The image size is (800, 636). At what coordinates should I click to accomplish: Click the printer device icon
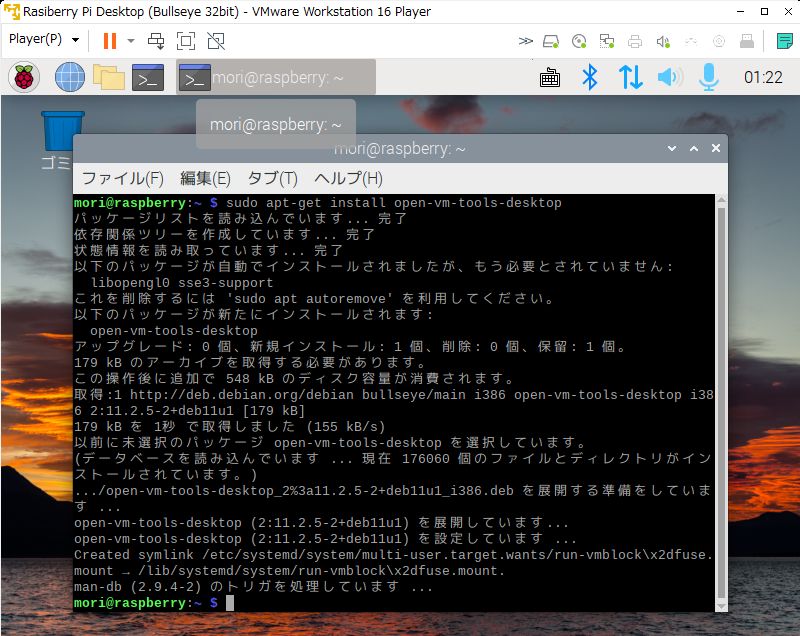[x=635, y=41]
